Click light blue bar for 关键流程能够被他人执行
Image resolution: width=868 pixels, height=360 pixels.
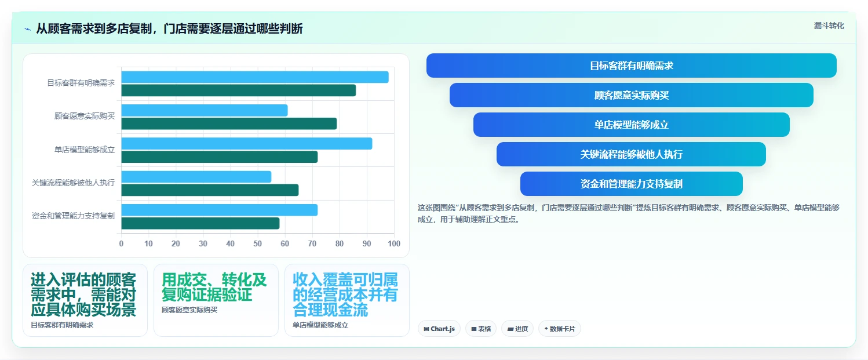196,177
